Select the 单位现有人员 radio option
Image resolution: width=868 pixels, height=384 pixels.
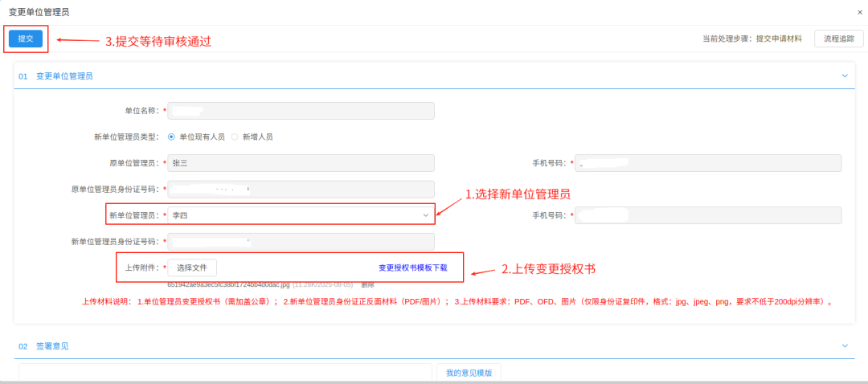(171, 137)
